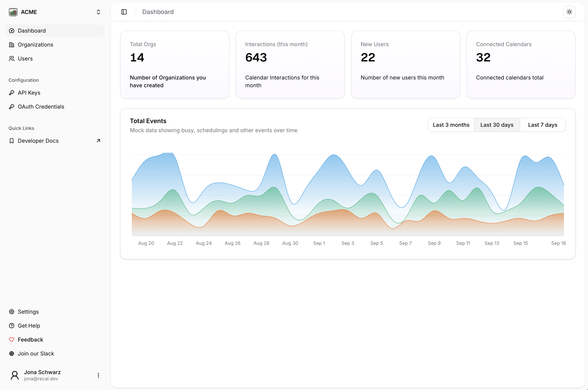
Task: Click the Sep 1 axis label
Action: click(319, 243)
